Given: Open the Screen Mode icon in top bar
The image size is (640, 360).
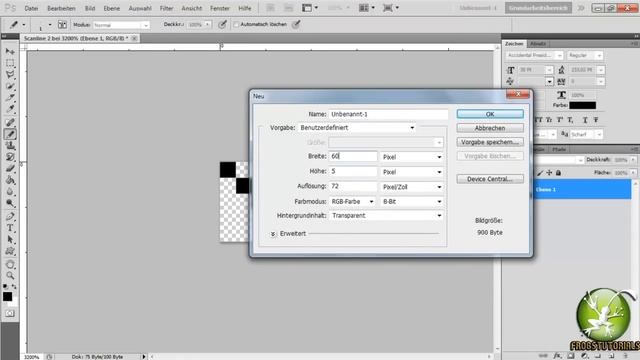Looking at the screenshot, I should [x=391, y=8].
